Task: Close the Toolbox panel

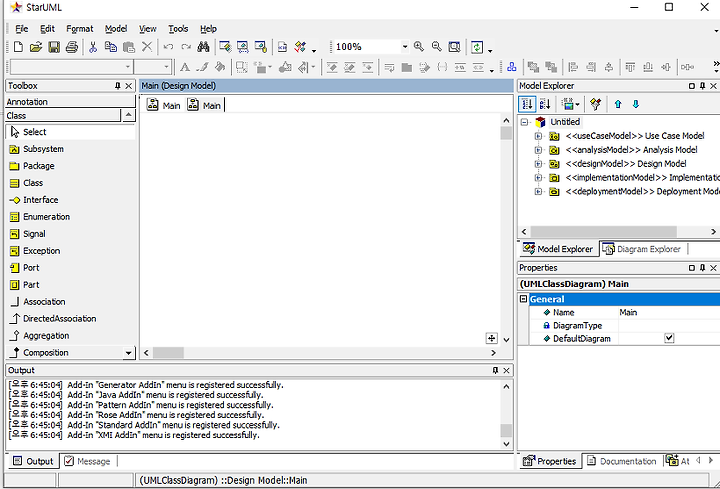Action: pyautogui.click(x=129, y=86)
